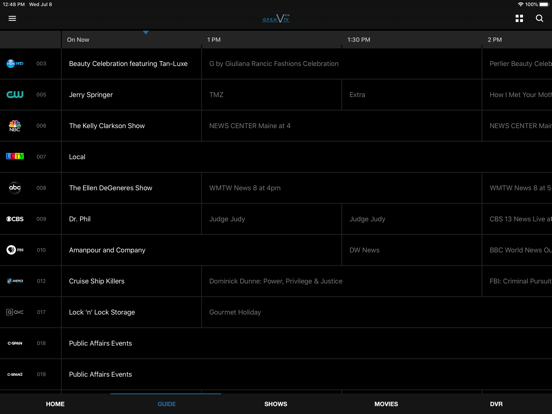
Task: Open Beauty Celebration featuring Tan-Luxe
Action: pyautogui.click(x=131, y=64)
